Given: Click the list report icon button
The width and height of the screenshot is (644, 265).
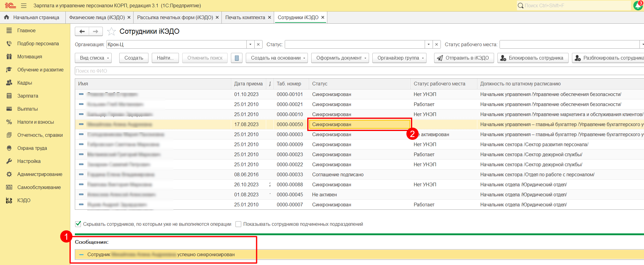Looking at the screenshot, I should pos(237,58).
